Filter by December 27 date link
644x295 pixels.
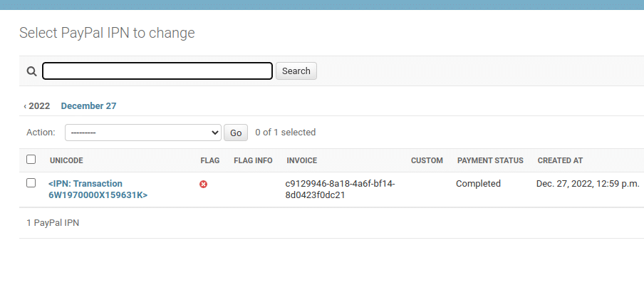(88, 106)
